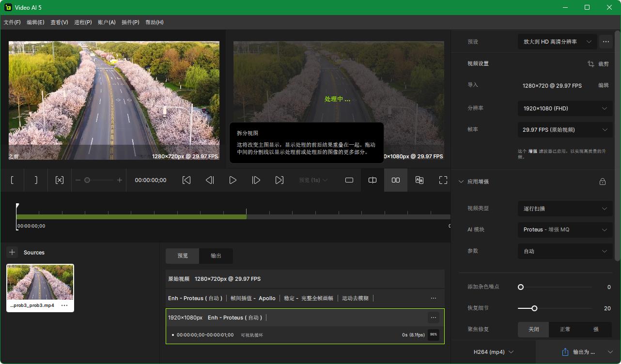Click the 可视就循环 label
Viewport: 621px width, 364px height.
coord(252,335)
